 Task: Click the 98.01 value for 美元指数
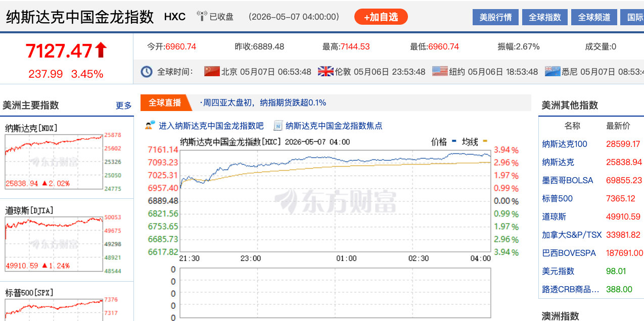tap(616, 271)
